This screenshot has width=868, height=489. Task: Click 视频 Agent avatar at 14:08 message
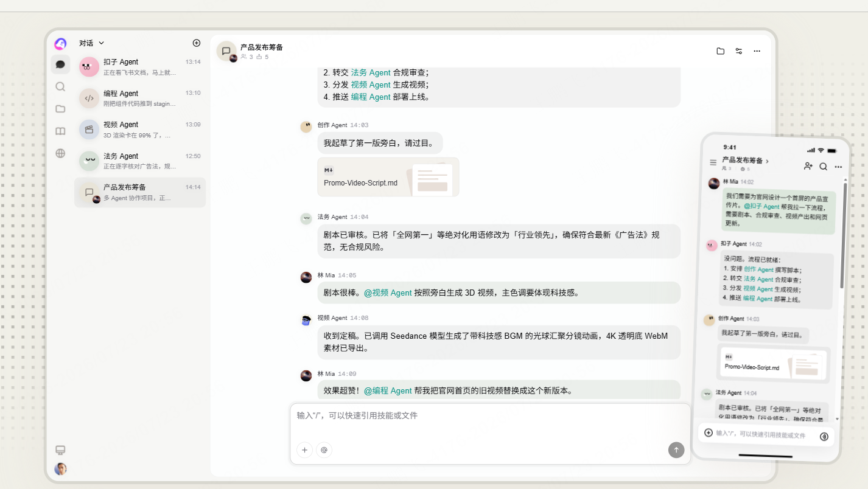306,320
